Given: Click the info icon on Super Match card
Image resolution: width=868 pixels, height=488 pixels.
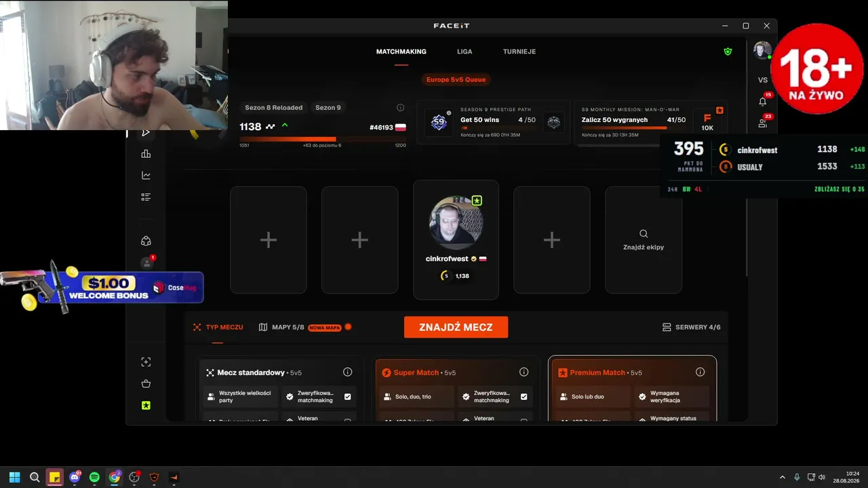Looking at the screenshot, I should (524, 372).
